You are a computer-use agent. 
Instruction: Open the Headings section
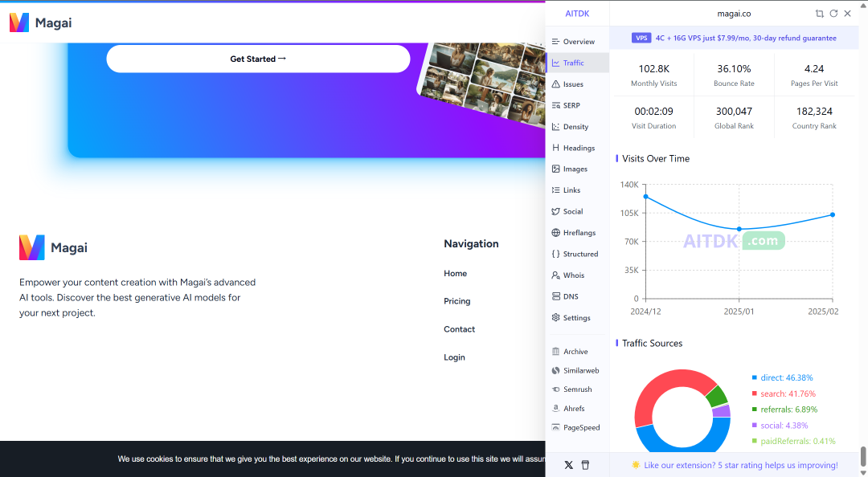pyautogui.click(x=577, y=148)
